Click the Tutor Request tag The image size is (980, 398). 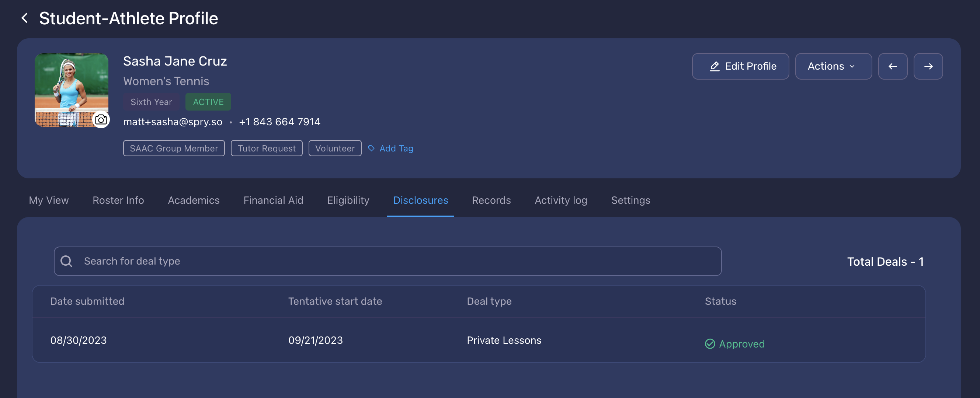(x=266, y=148)
